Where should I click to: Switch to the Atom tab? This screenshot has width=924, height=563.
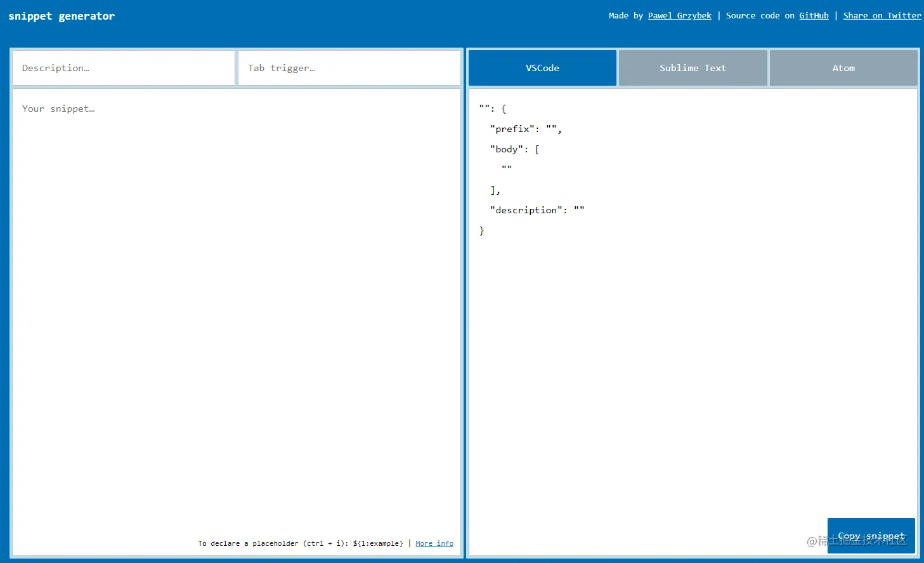(x=843, y=68)
